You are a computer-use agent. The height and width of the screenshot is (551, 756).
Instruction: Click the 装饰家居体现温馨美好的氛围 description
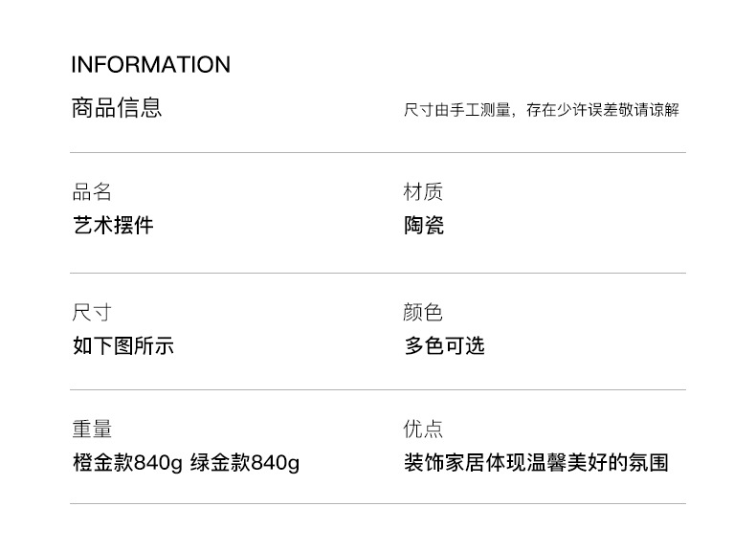point(536,464)
